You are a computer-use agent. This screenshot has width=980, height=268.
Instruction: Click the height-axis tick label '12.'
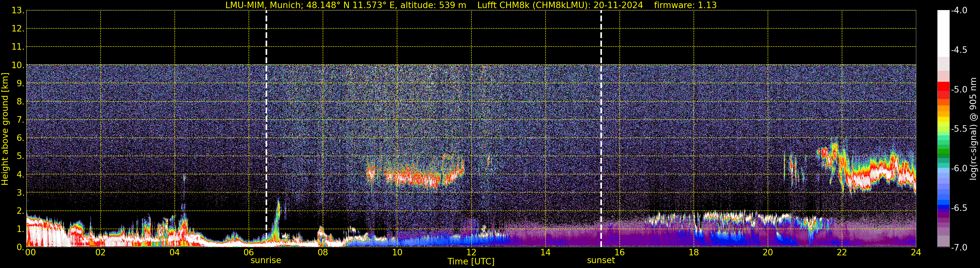click(x=18, y=29)
